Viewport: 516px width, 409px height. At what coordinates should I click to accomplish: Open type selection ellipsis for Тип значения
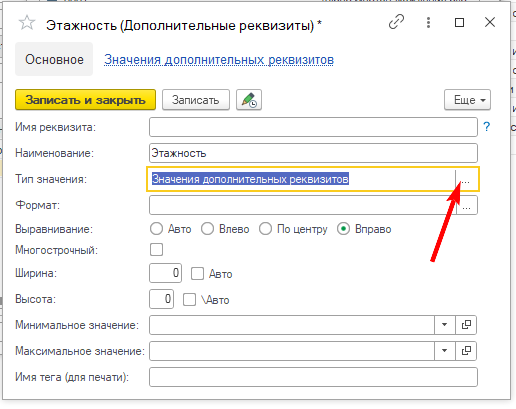pyautogui.click(x=466, y=179)
